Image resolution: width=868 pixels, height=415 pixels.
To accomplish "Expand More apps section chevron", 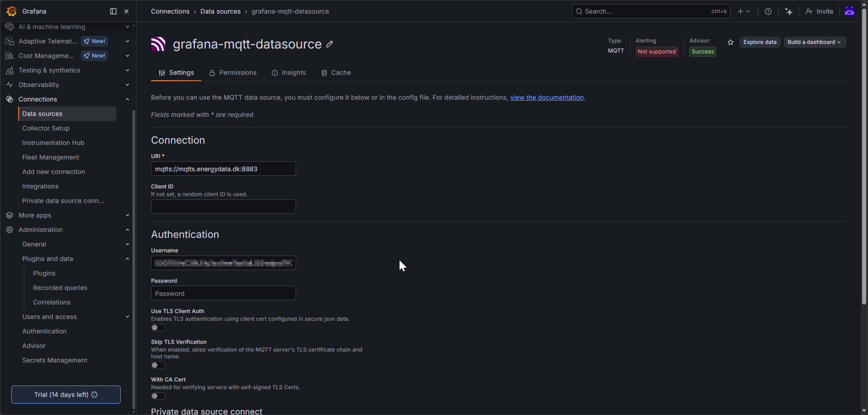I will coord(127,215).
